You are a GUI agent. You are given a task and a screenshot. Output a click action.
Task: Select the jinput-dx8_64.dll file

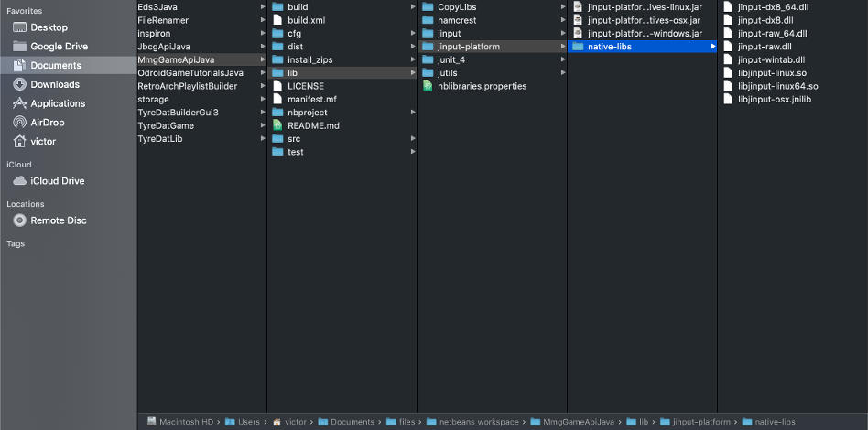coord(772,7)
